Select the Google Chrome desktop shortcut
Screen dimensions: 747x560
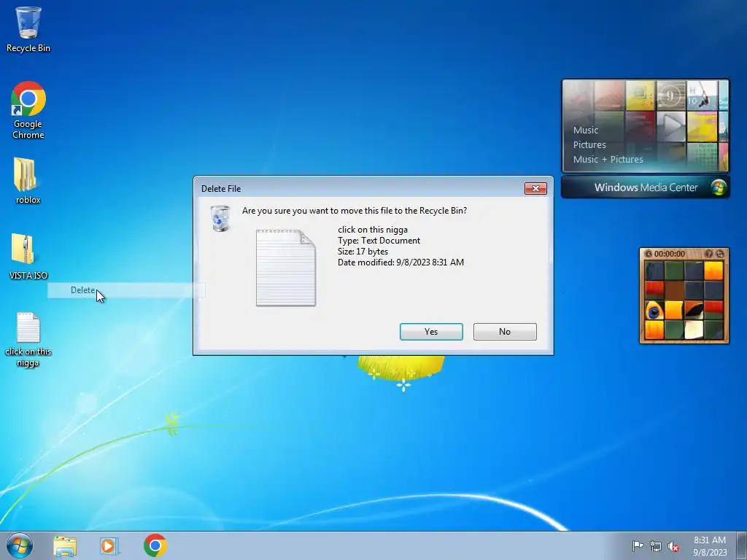coord(28,111)
